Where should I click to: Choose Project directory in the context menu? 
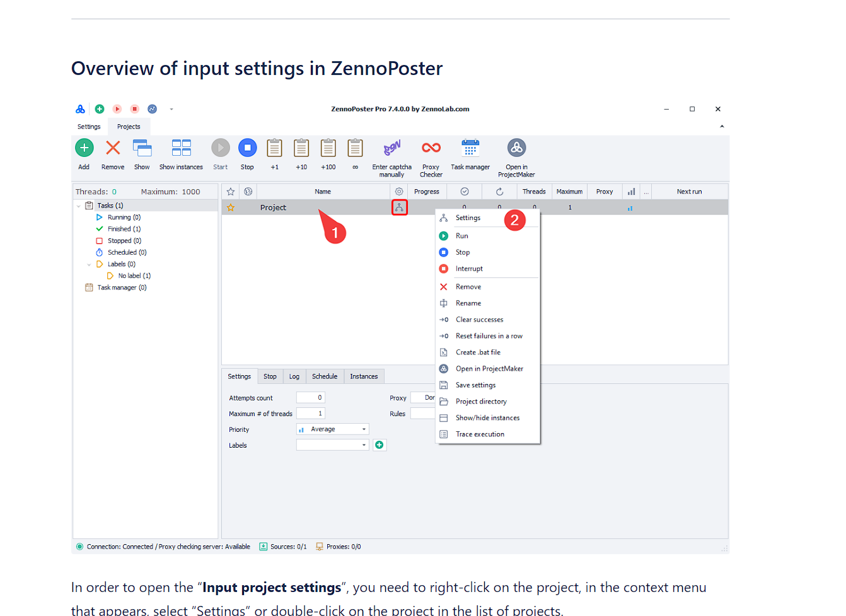click(x=488, y=402)
